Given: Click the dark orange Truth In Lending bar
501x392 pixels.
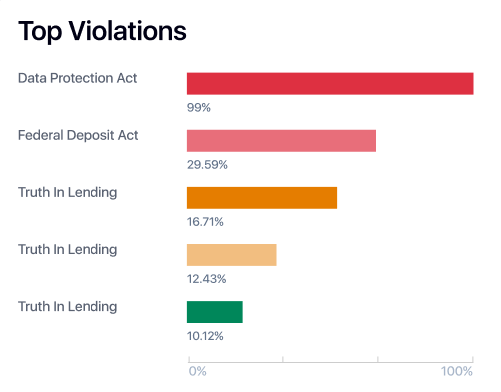Looking at the screenshot, I should pos(262,198).
